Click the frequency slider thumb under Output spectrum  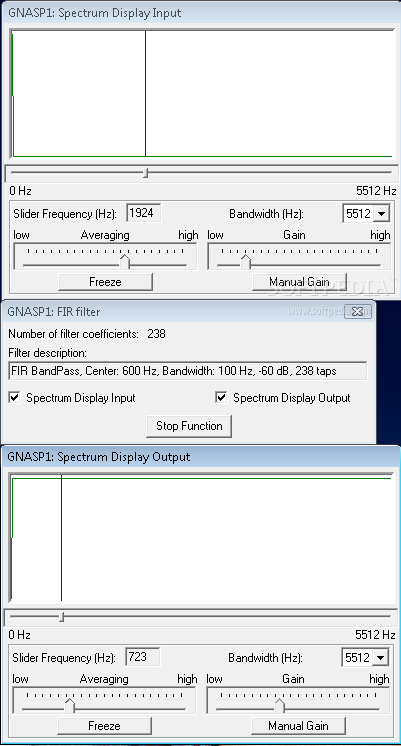pos(62,617)
